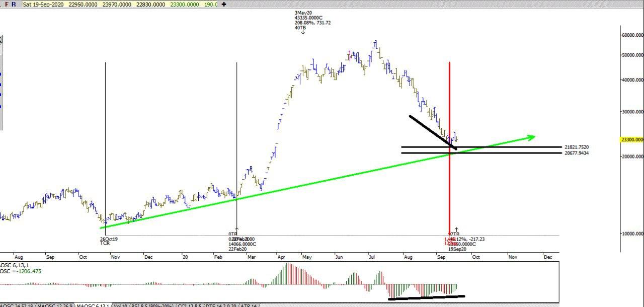Open the RSI 8,5 (80%-20%) tab
This screenshot has width=644, height=307.
[x=152, y=304]
